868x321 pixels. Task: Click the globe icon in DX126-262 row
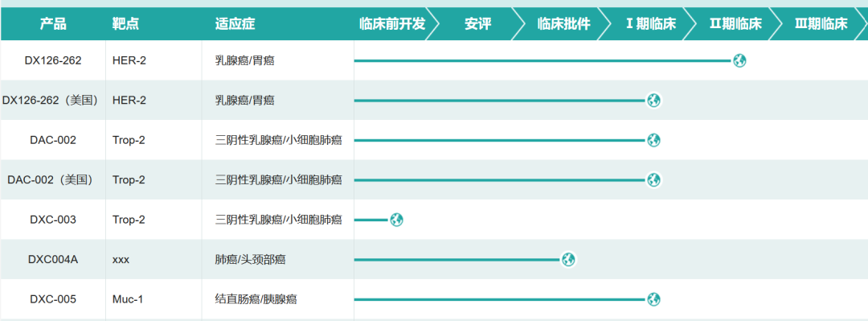click(x=739, y=60)
